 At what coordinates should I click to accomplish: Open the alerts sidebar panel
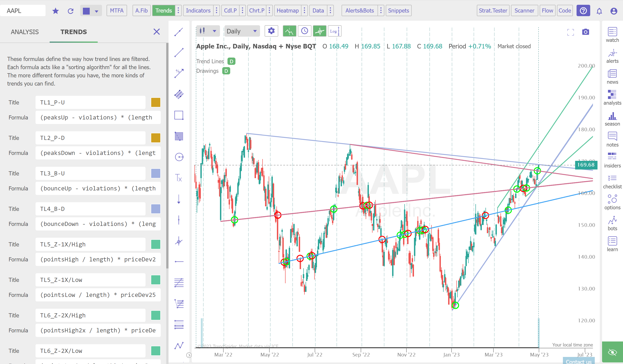(x=612, y=56)
